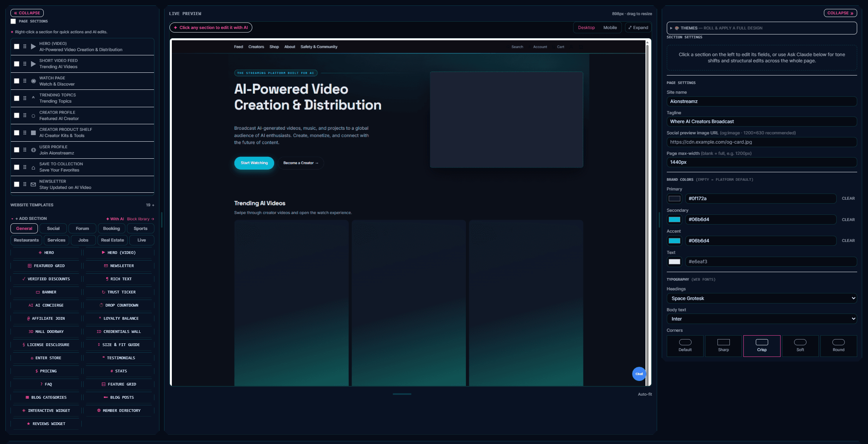The width and height of the screenshot is (868, 444).
Task: Click the User Profile section icon
Action: pos(33,150)
